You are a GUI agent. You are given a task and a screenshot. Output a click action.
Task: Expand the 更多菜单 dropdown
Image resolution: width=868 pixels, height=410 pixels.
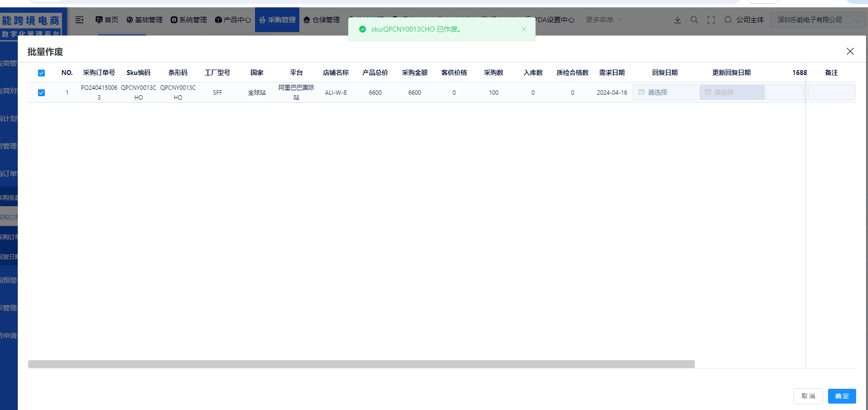[x=604, y=20]
